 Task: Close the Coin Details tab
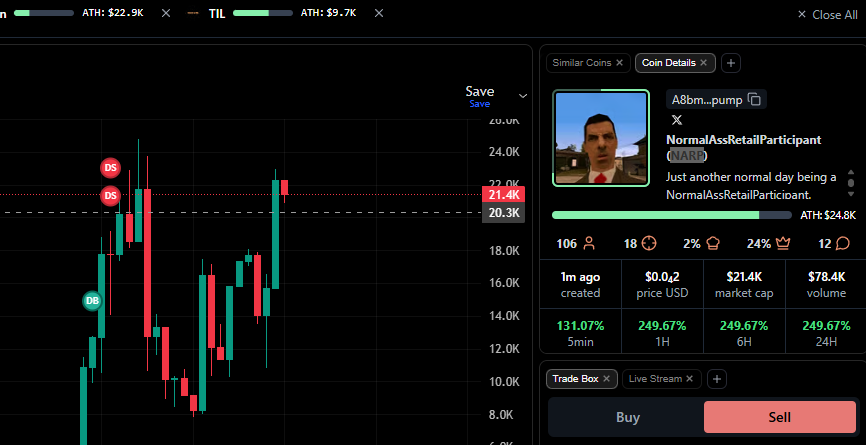[703, 63]
